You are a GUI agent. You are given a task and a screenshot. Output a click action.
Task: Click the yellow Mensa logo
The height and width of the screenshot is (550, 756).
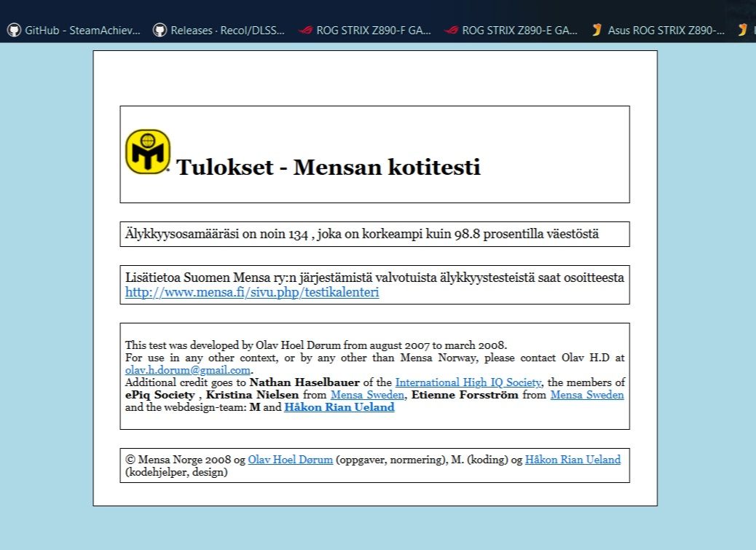click(147, 152)
